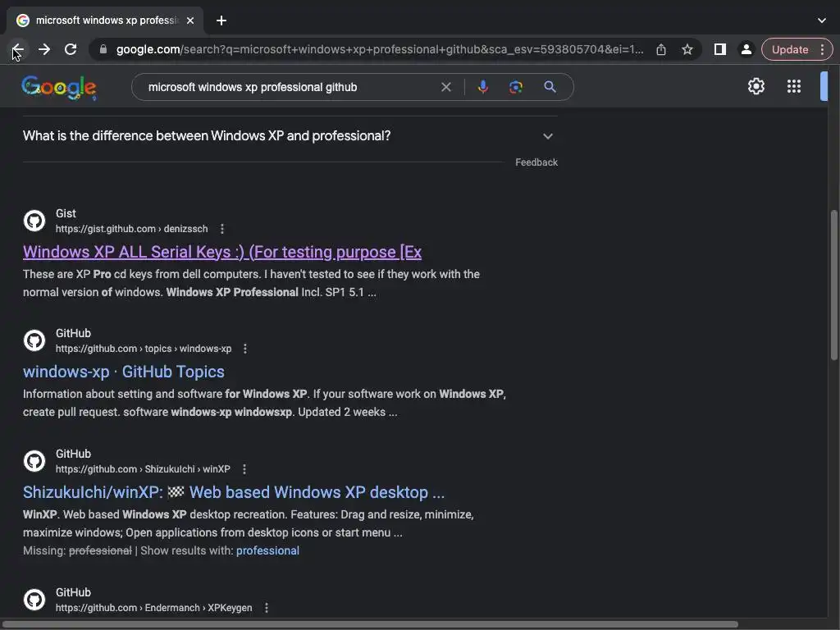The height and width of the screenshot is (630, 840).
Task: Click the gist.github.com denizssch URL text
Action: click(x=132, y=229)
